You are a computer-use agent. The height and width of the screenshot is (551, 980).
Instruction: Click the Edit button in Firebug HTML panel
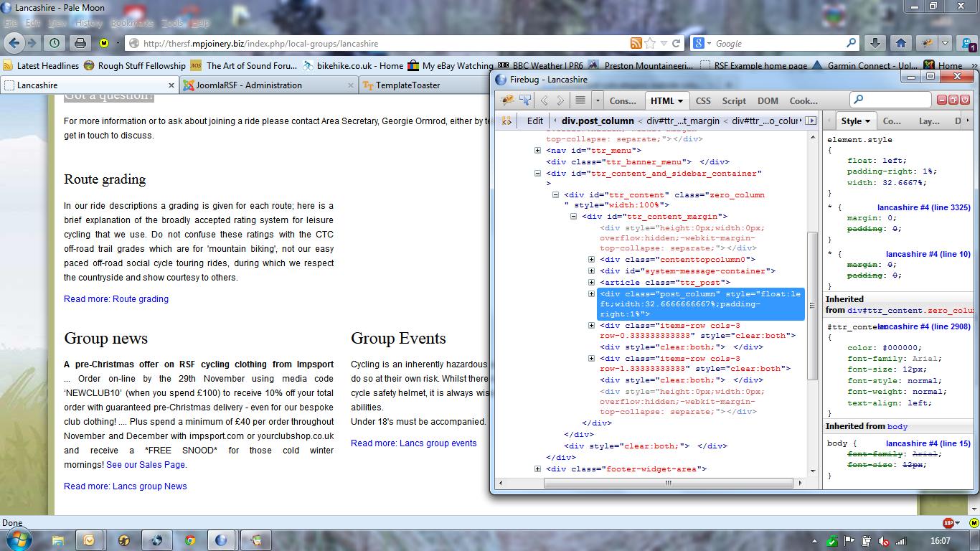tap(535, 121)
